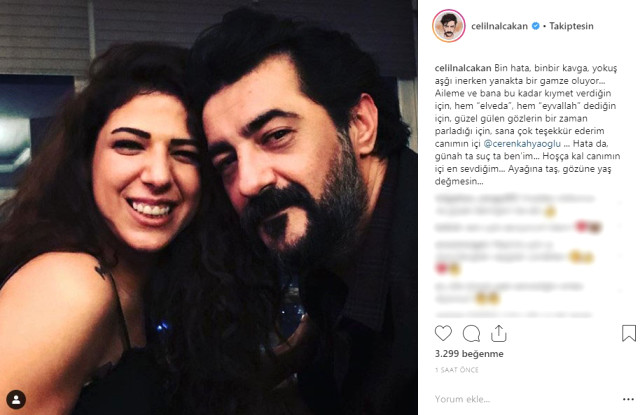Click the 1 SAAT ÖNCE timestamp
Image resolution: width=640 pixels, height=415 pixels.
coord(456,370)
